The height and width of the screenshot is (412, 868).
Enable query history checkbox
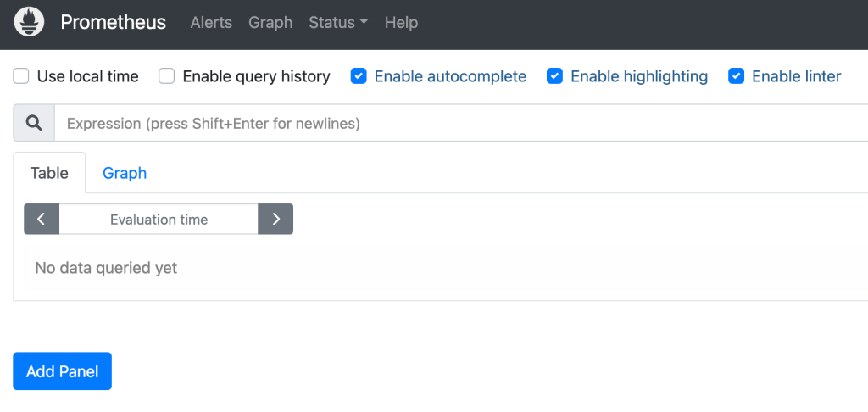pos(167,76)
